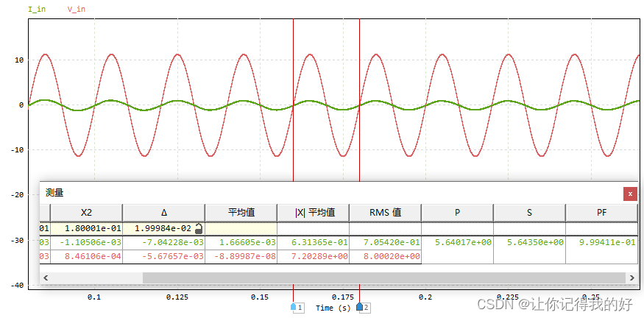
Task: Click apparent power value 5.64350e+00
Action: click(x=535, y=242)
